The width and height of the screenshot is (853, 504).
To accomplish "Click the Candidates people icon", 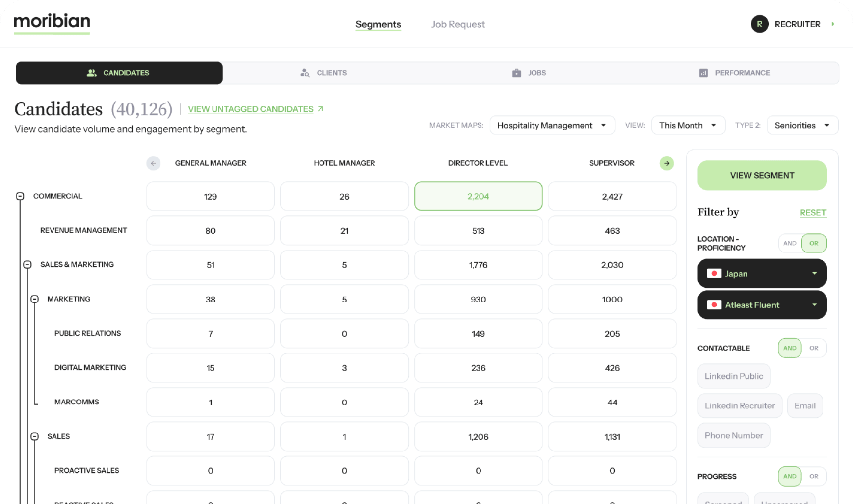I will click(x=92, y=73).
